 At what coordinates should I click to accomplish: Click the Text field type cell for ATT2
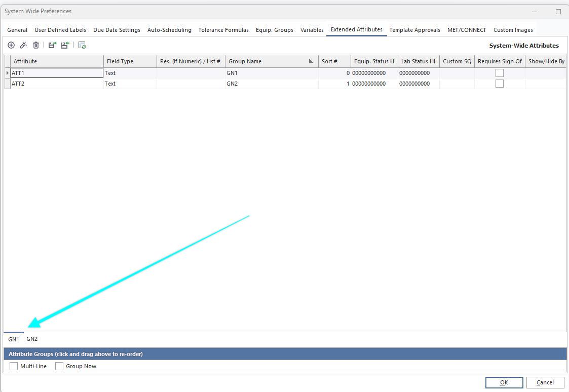pyautogui.click(x=130, y=84)
